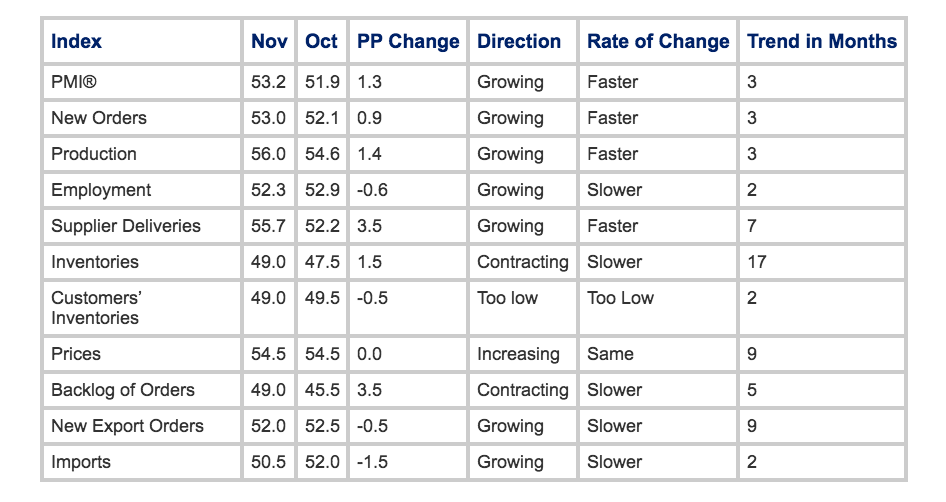
Task: Select the Nov column header
Action: click(269, 42)
